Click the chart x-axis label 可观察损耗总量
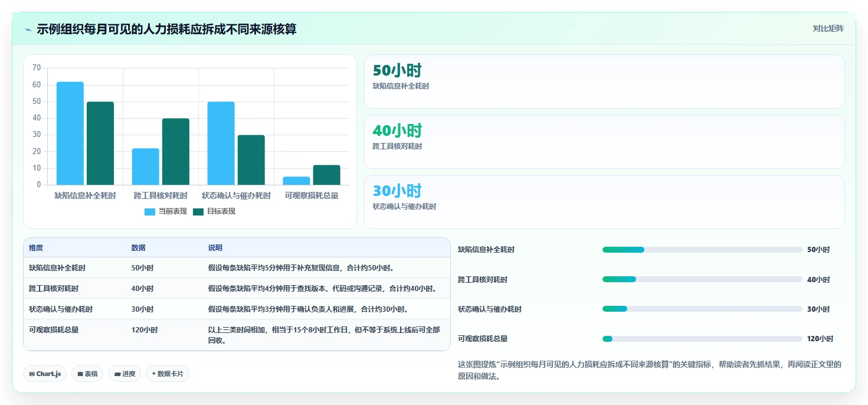Screen dimensions: 868x405 click(312, 195)
